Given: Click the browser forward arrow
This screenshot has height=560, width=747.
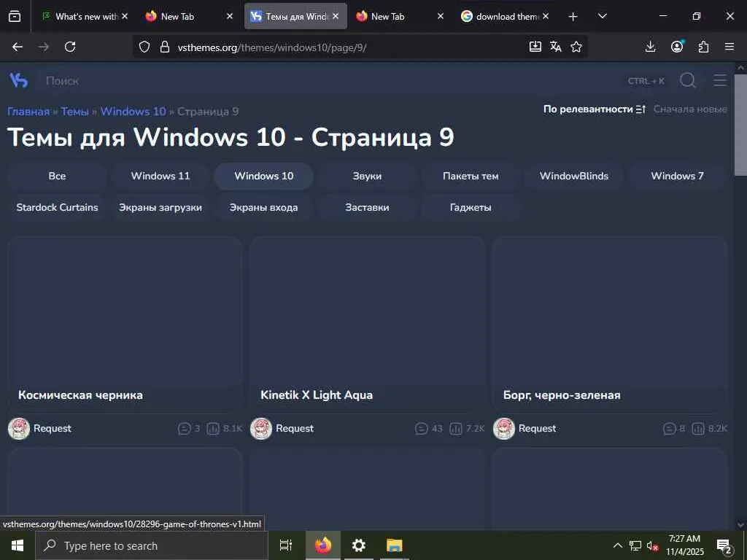Looking at the screenshot, I should click(44, 47).
